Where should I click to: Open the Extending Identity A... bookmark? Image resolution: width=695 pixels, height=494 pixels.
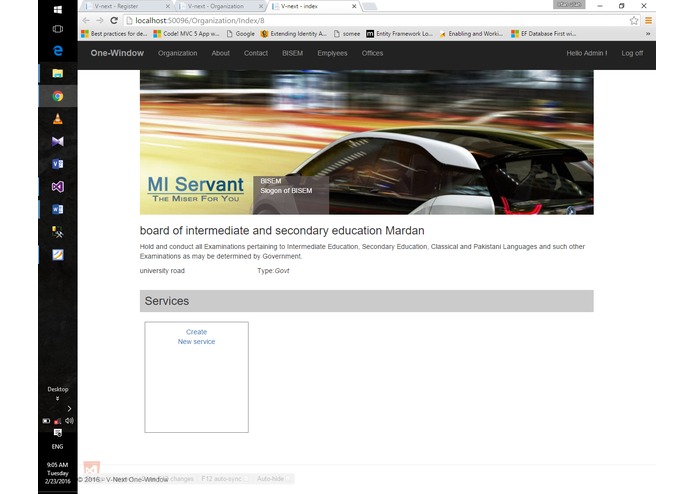coord(294,34)
